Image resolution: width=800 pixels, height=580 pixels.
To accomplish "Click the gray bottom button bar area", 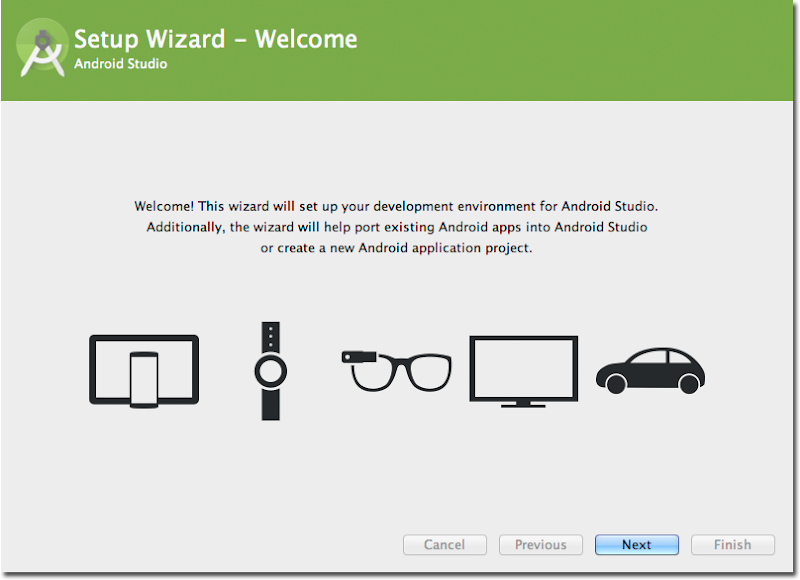I will tap(200, 545).
